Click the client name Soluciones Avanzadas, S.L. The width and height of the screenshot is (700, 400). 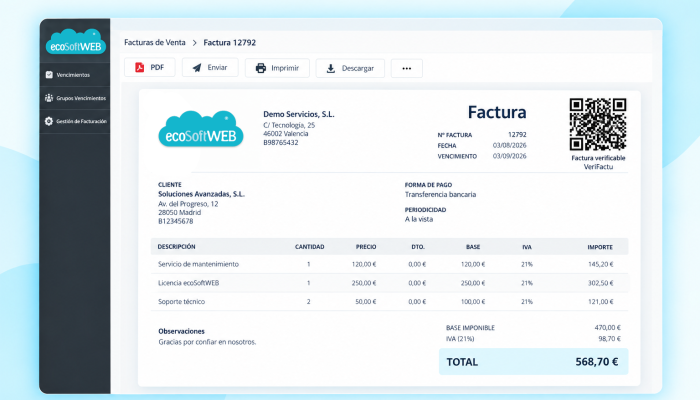pyautogui.click(x=201, y=194)
